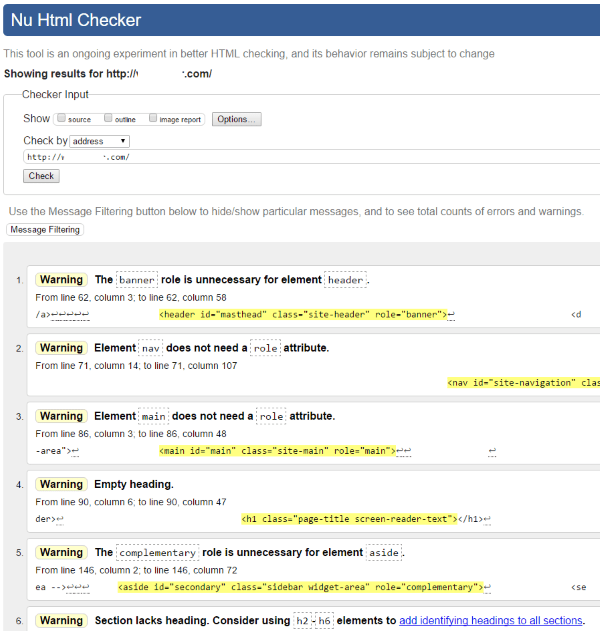Click the Warning label of message 4
This screenshot has width=600, height=631.
point(61,484)
